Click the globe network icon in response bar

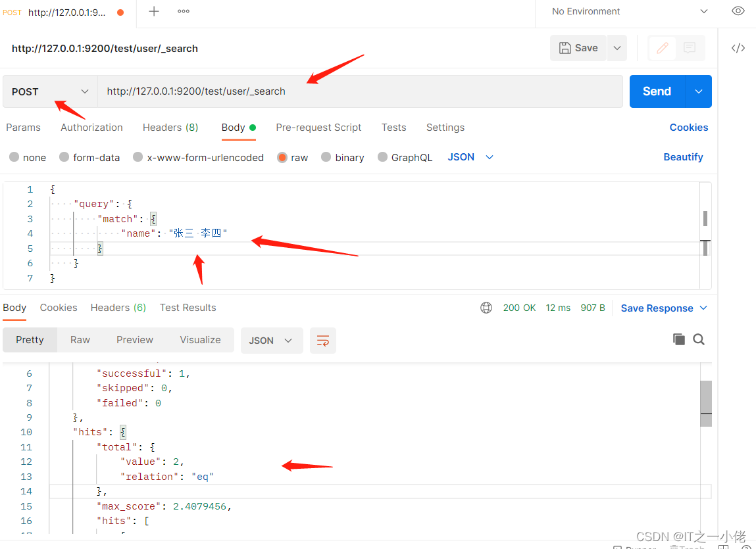pyautogui.click(x=486, y=308)
